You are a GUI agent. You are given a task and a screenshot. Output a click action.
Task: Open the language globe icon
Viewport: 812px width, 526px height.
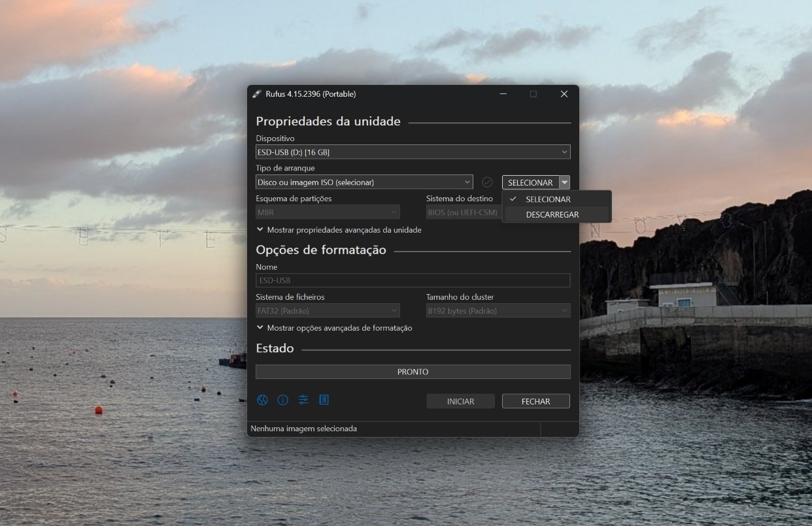pos(262,400)
